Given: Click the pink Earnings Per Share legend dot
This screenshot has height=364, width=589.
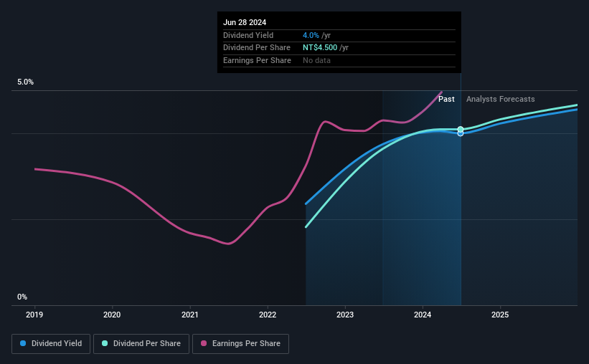Looking at the screenshot, I should coord(204,343).
